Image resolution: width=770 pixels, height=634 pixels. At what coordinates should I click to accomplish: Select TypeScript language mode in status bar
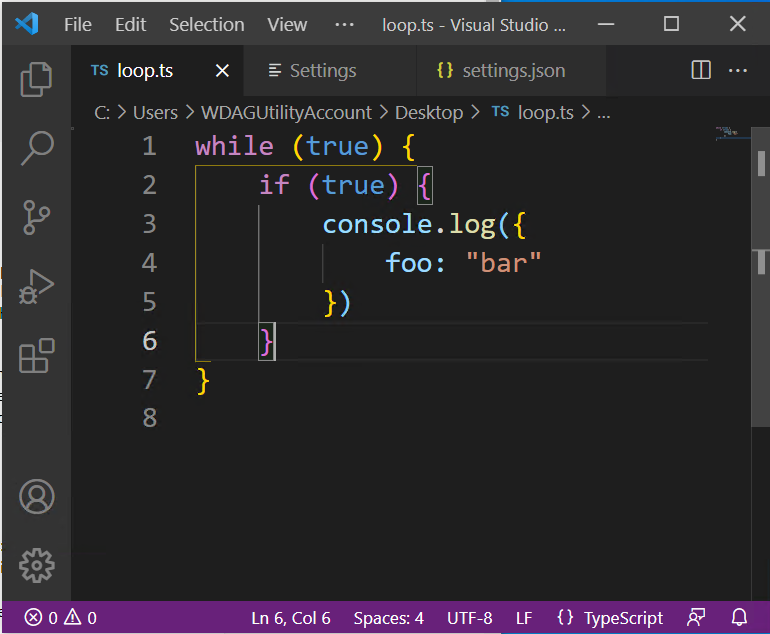(x=609, y=618)
